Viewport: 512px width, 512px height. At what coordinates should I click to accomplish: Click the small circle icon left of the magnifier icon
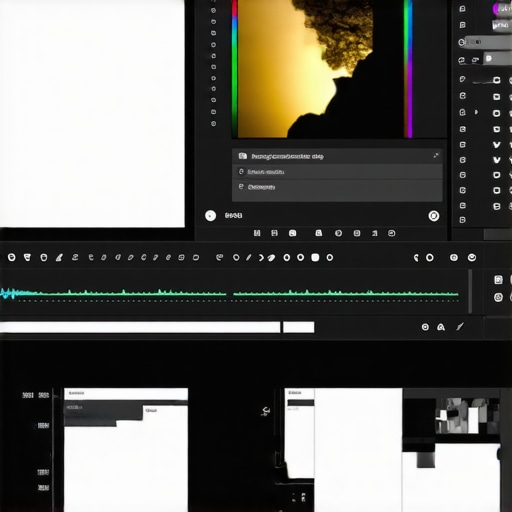(425, 327)
